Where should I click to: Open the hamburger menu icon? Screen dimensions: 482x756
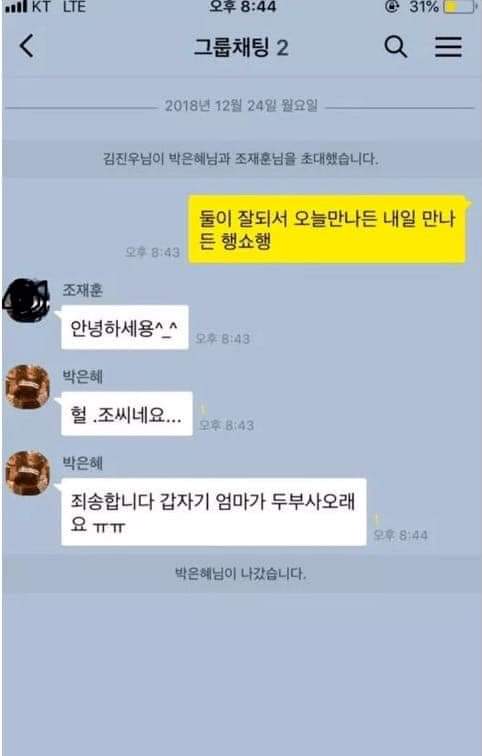(x=448, y=47)
